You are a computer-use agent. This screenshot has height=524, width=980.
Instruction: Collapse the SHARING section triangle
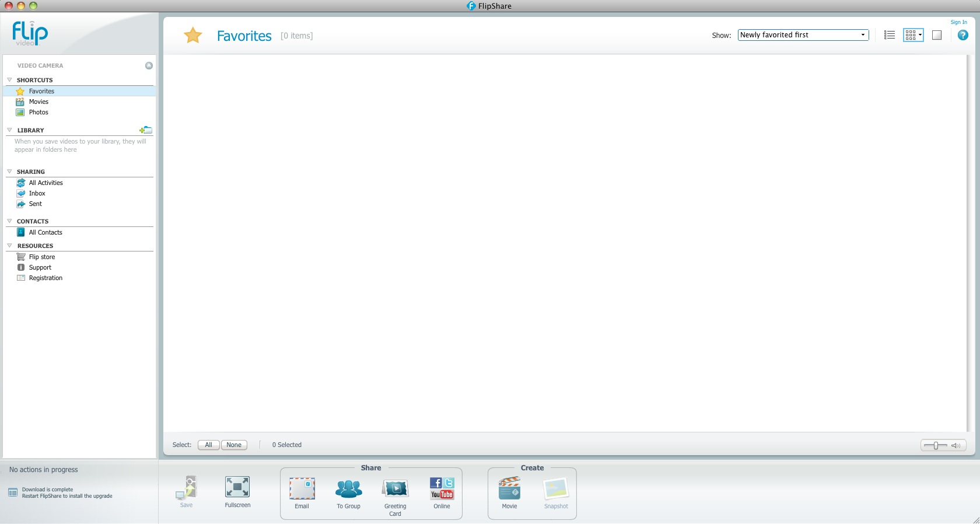coord(9,172)
